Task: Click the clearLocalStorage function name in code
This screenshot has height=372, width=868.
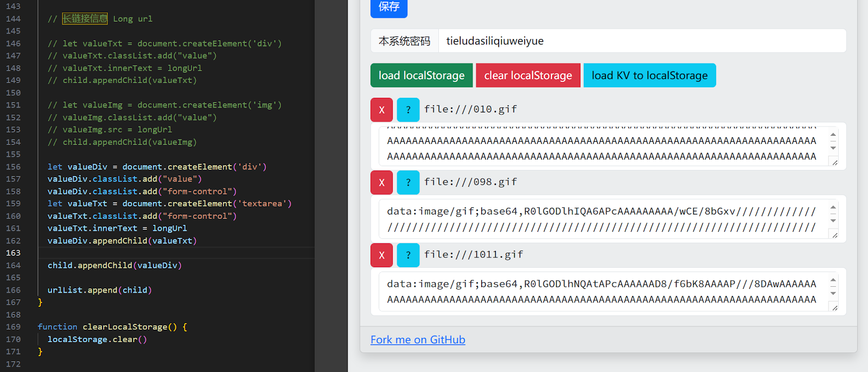Action: click(x=125, y=327)
